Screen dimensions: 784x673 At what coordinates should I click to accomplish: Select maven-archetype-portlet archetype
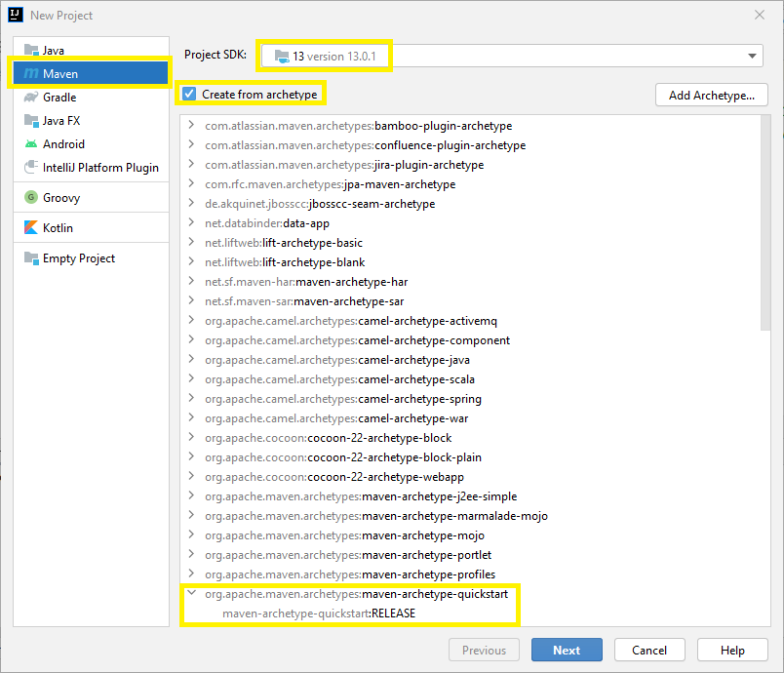(x=348, y=555)
